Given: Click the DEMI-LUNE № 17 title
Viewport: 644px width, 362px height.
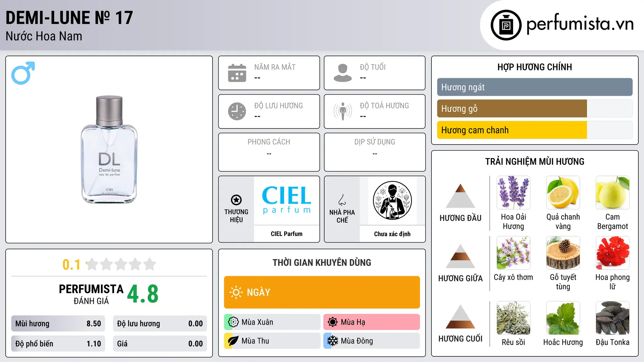Looking at the screenshot, I should pyautogui.click(x=69, y=18).
